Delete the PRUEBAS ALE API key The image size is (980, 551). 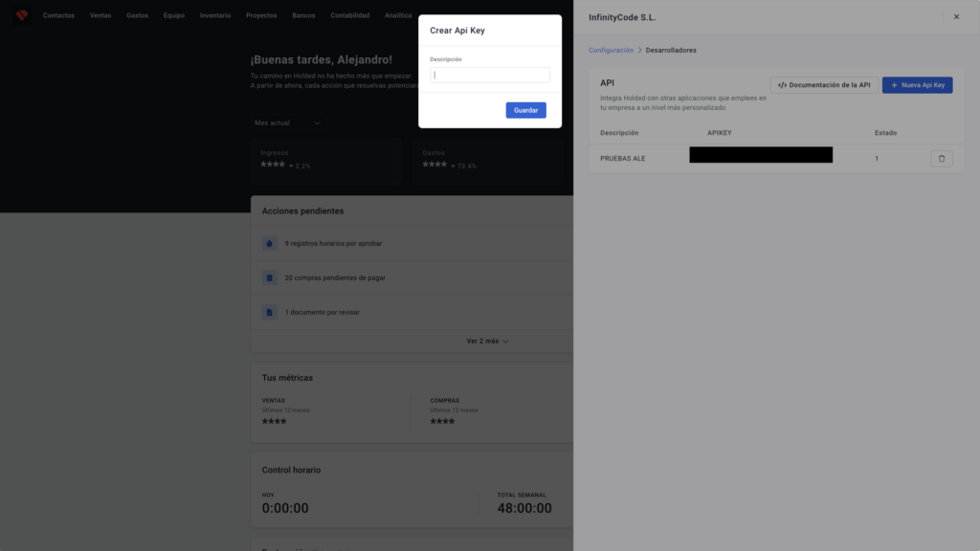coord(942,159)
